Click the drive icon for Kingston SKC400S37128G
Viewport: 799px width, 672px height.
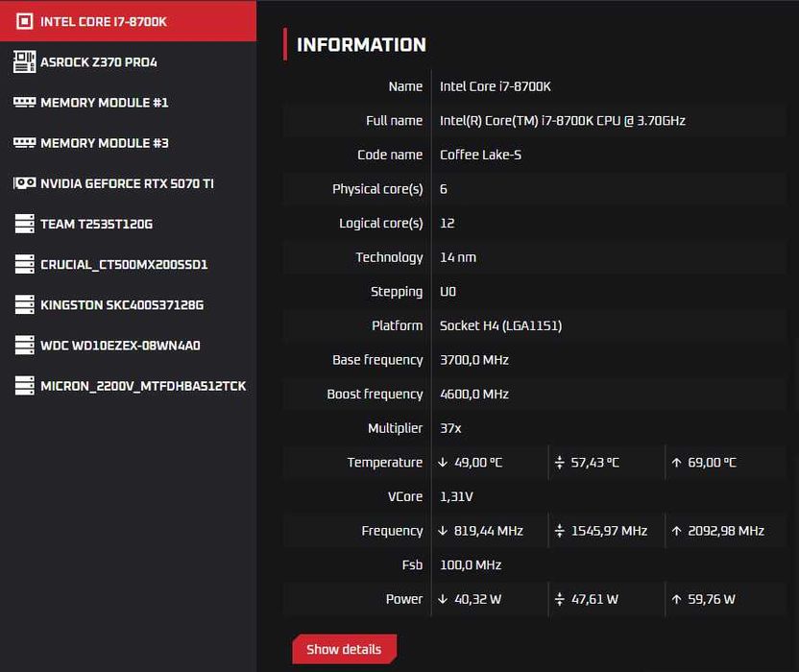24,304
